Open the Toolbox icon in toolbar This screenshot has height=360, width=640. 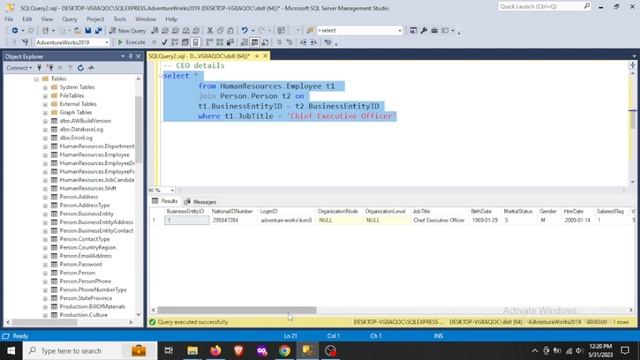point(434,31)
